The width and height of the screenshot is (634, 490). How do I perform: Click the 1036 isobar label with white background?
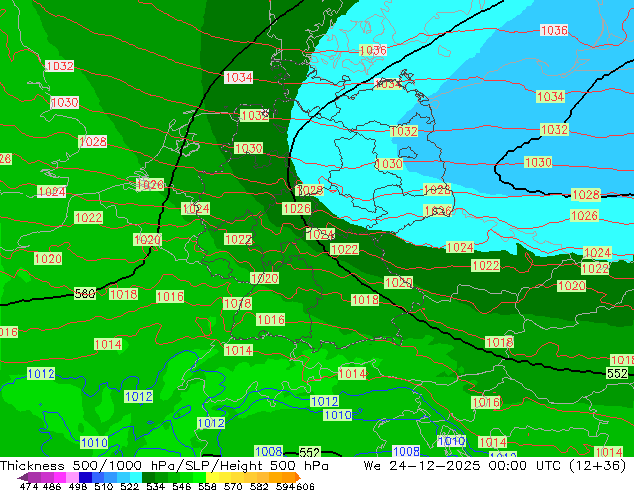coord(554,30)
